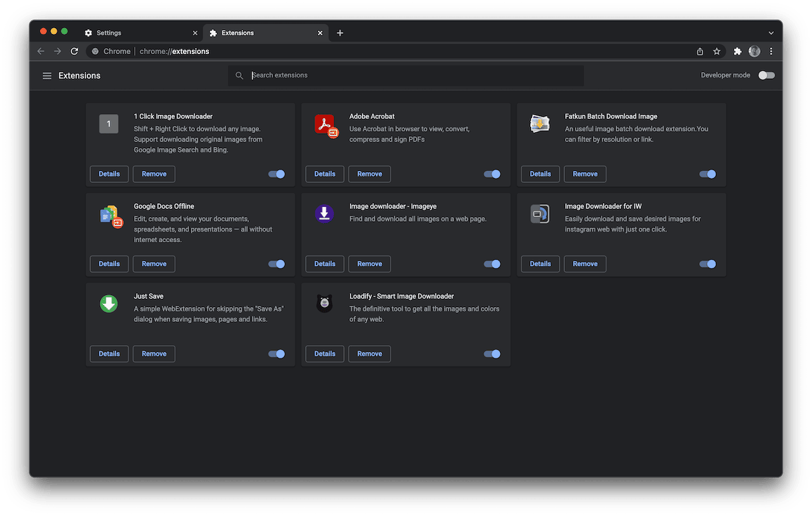Screen dimensions: 812x516
Task: Open Details for Image downloader - Imageye
Action: [325, 264]
